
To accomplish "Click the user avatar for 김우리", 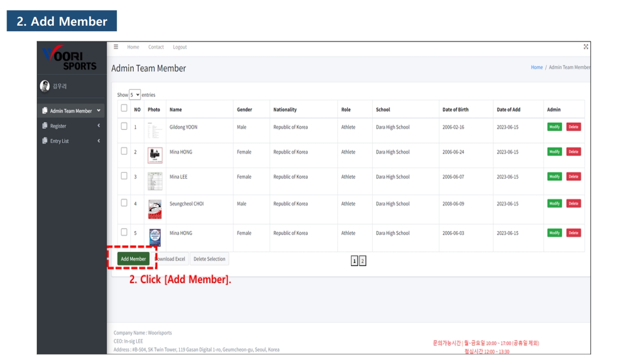I will pyautogui.click(x=45, y=86).
